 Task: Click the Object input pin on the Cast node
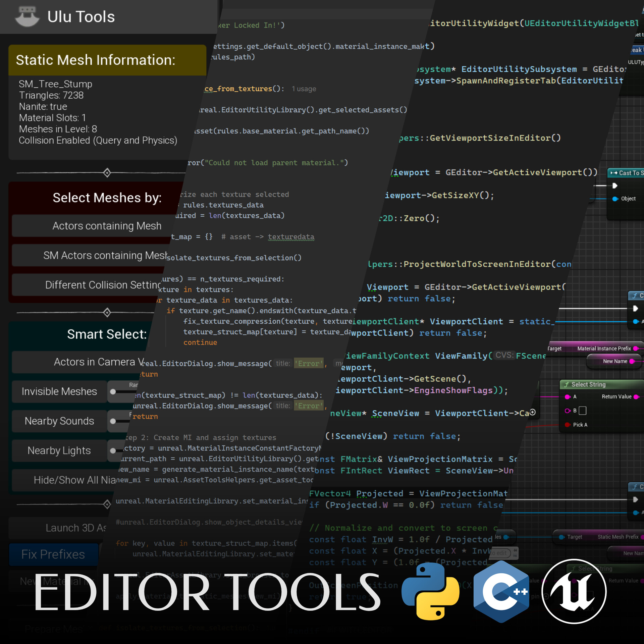[615, 199]
